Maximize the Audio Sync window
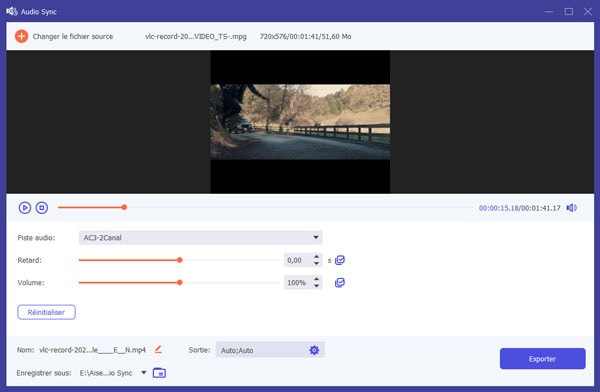 (569, 11)
